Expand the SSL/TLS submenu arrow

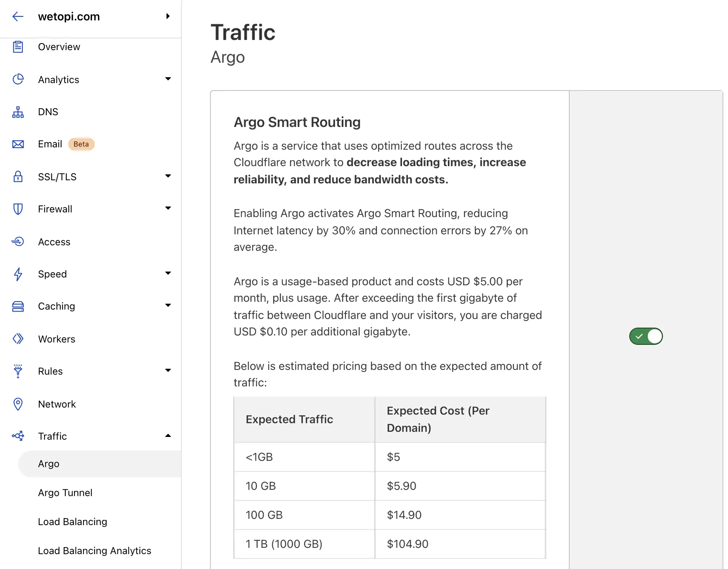tap(168, 176)
